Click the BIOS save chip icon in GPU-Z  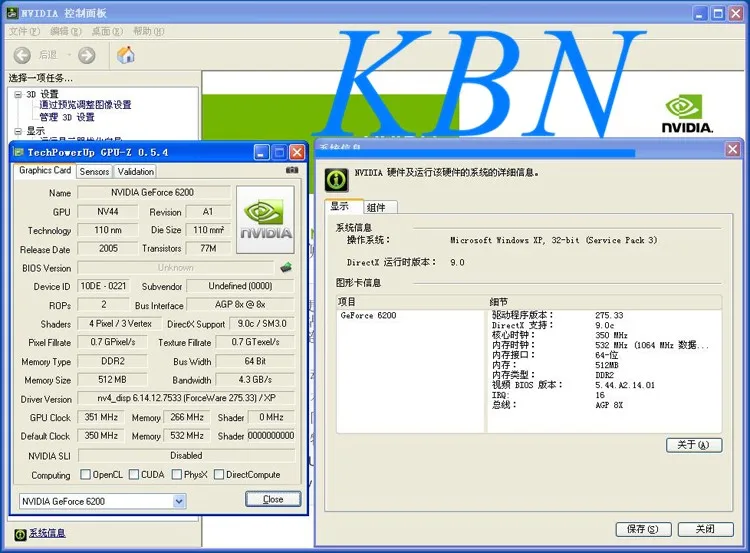click(286, 267)
